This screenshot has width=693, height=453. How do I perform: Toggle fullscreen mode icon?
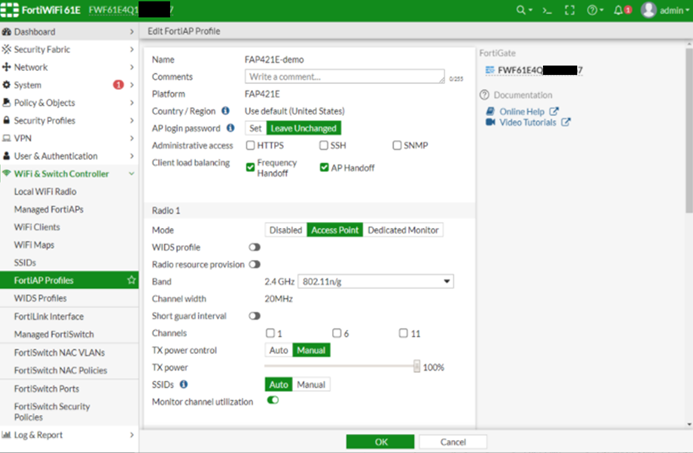click(570, 10)
